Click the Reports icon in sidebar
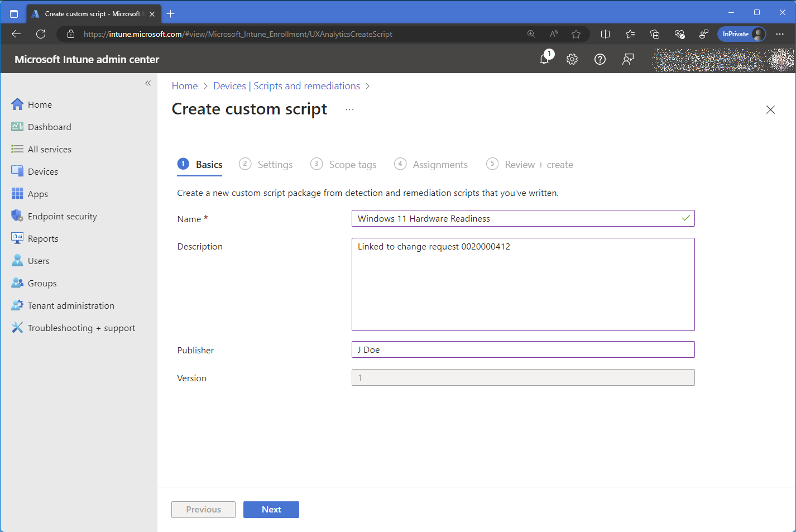This screenshot has width=796, height=532. (17, 238)
